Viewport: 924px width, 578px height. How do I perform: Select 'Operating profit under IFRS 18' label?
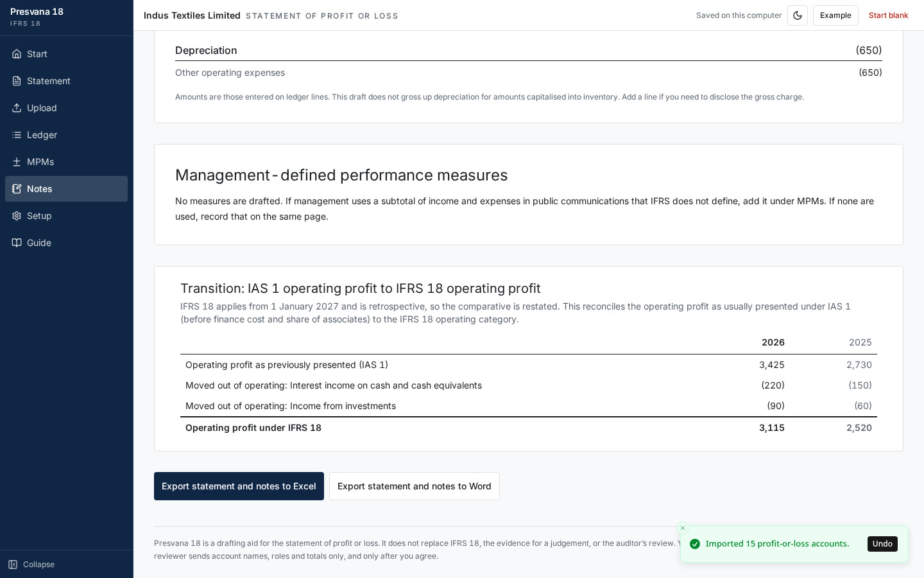click(x=253, y=428)
